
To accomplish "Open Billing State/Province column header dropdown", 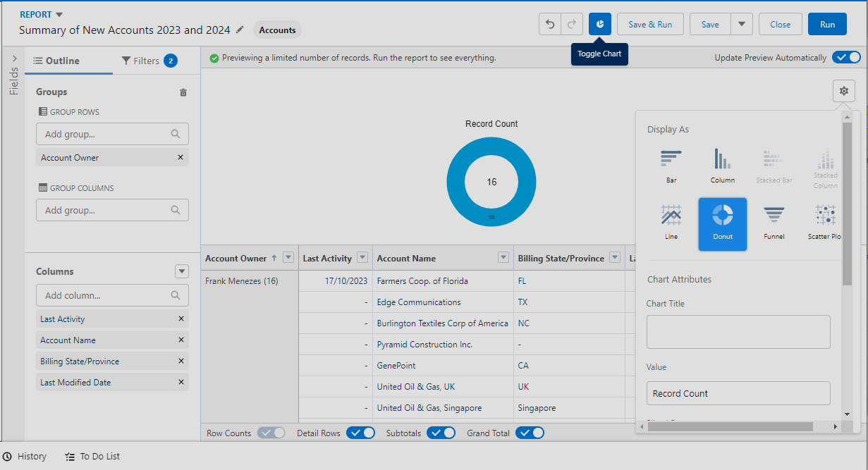I will coord(615,258).
